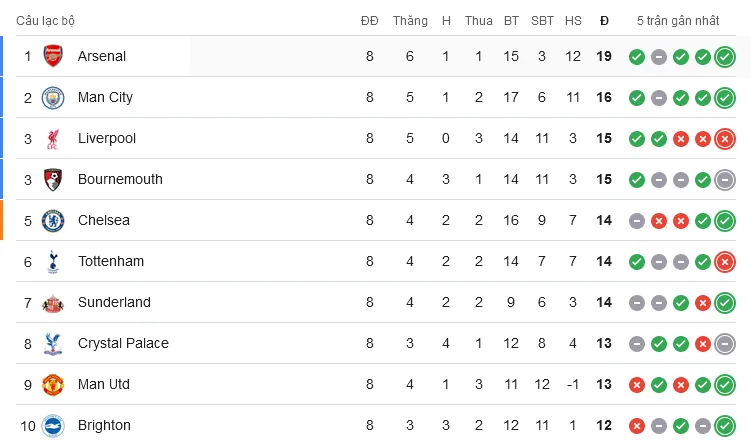This screenshot has width=751, height=444.
Task: Open the Man Utd team link
Action: tap(104, 384)
